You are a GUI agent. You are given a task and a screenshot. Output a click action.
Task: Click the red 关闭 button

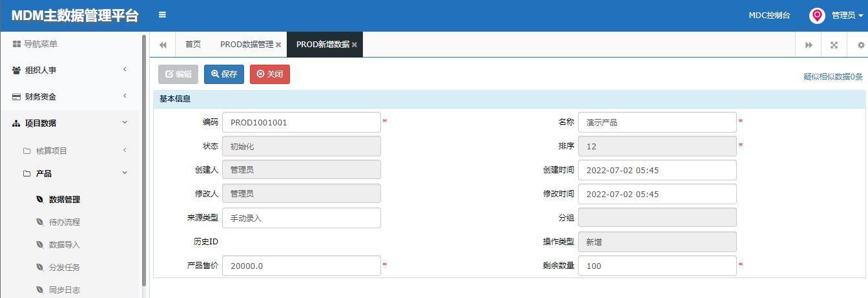tap(270, 74)
